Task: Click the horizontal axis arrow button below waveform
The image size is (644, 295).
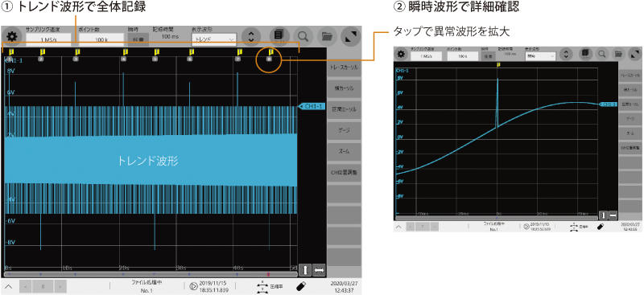Action: click(x=319, y=270)
